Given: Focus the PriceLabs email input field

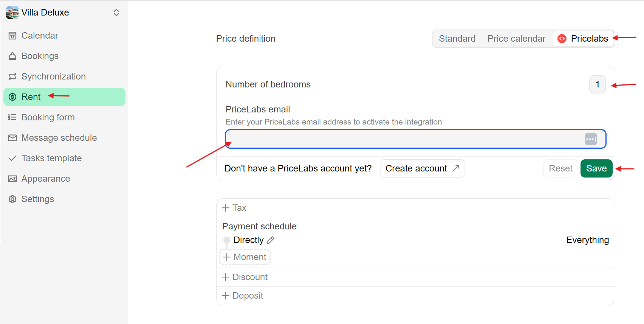Looking at the screenshot, I should click(x=416, y=139).
